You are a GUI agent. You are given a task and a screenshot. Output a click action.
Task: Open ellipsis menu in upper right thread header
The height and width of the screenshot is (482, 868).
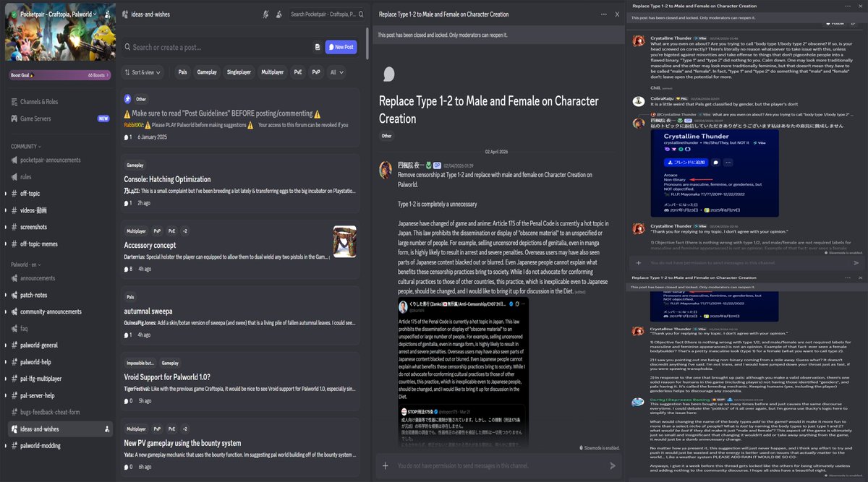pyautogui.click(x=847, y=6)
